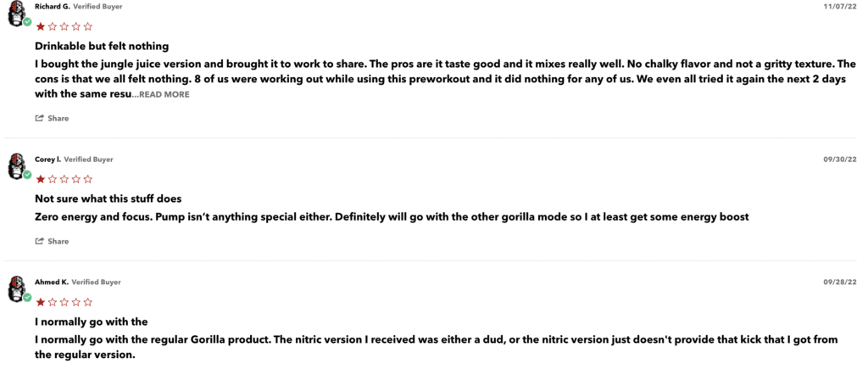Click 'Verified Buyer' label next to Ahmed K.
This screenshot has width=868, height=375.
pyautogui.click(x=97, y=282)
